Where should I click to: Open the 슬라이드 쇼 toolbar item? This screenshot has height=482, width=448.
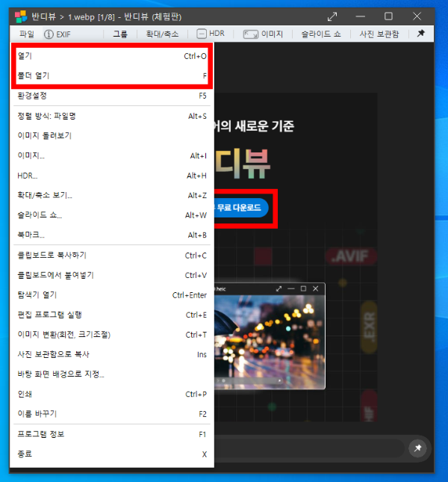[x=321, y=34]
